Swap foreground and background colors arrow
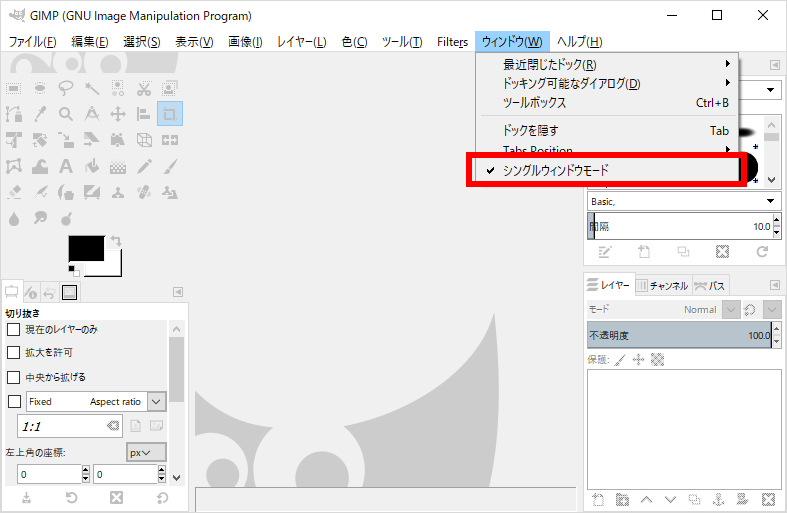The height and width of the screenshot is (513, 787). (116, 241)
